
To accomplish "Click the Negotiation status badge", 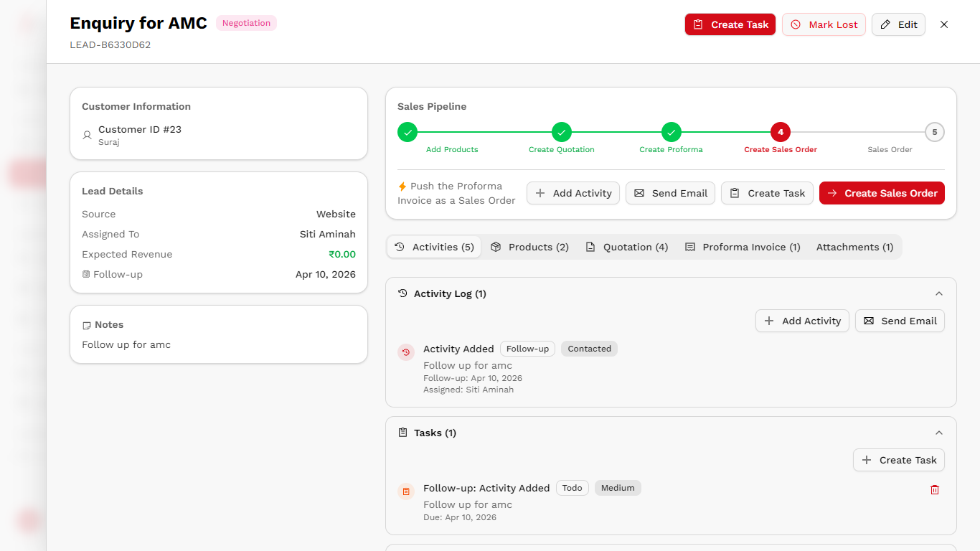I will click(246, 22).
